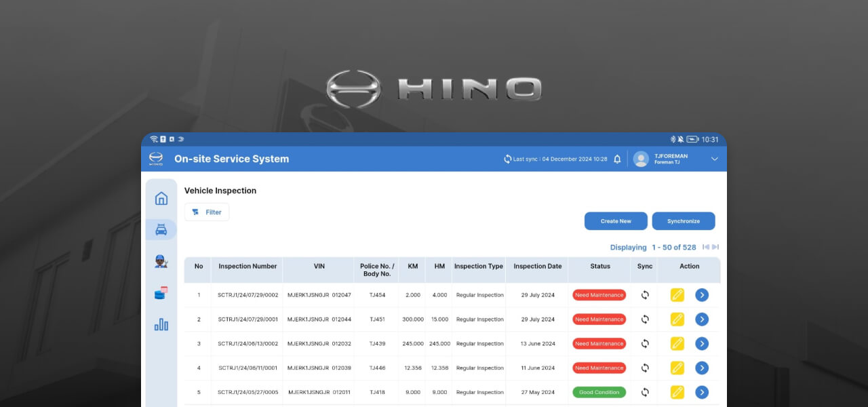Open the Home icon in sidebar

click(161, 199)
